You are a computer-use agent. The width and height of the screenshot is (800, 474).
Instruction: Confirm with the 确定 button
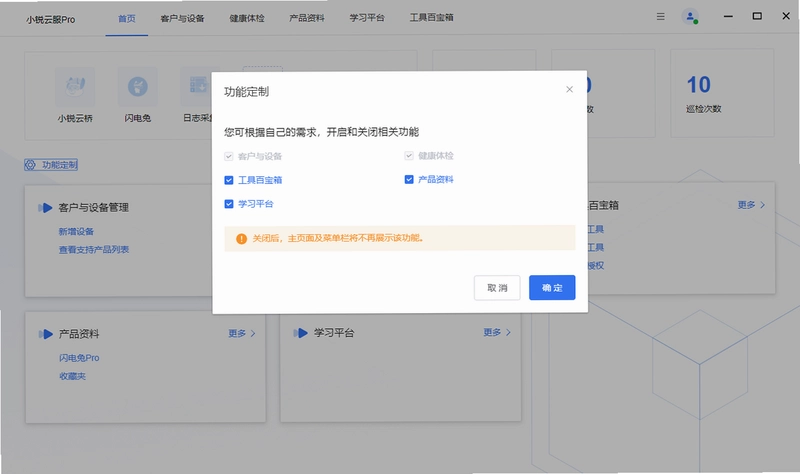pos(552,288)
